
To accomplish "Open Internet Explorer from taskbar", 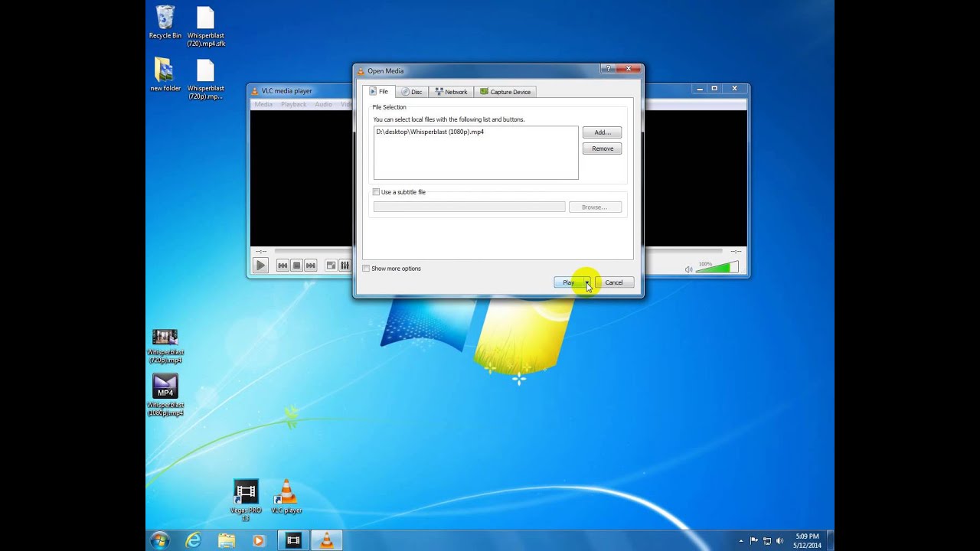I will pos(194,540).
